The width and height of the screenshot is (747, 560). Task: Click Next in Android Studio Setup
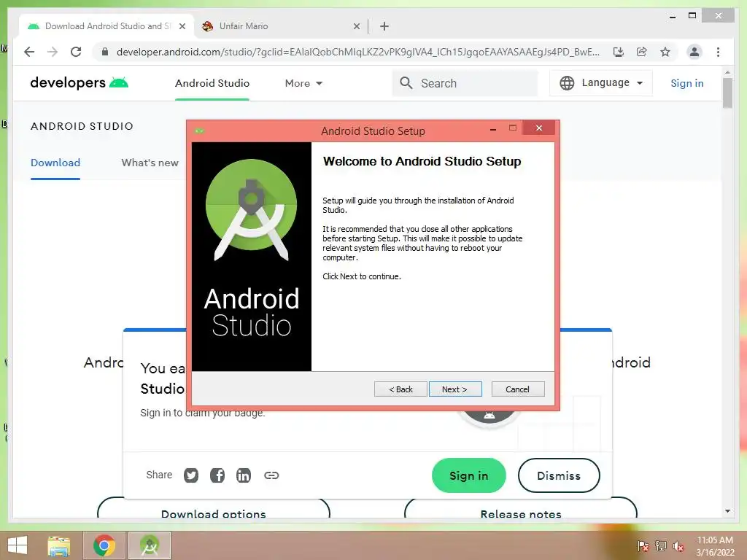tap(455, 389)
